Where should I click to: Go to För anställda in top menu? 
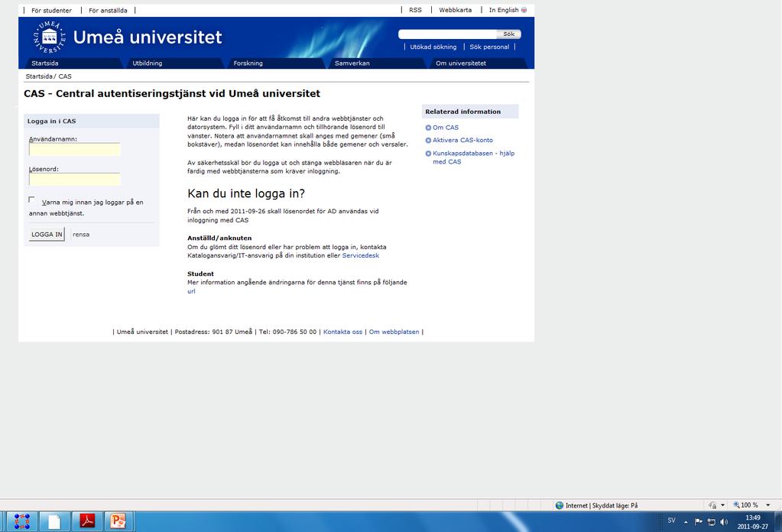108,11
